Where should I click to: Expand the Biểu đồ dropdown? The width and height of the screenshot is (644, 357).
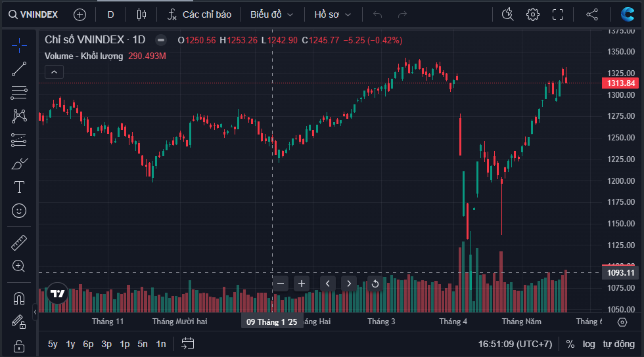271,15
